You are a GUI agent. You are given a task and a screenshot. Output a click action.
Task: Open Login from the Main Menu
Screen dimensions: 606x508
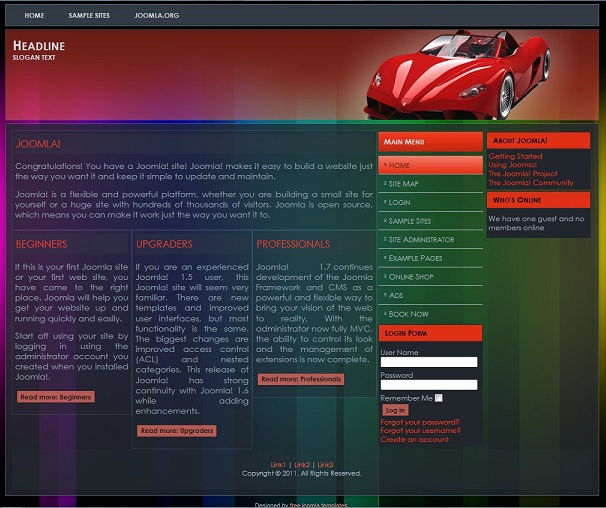(x=431, y=202)
